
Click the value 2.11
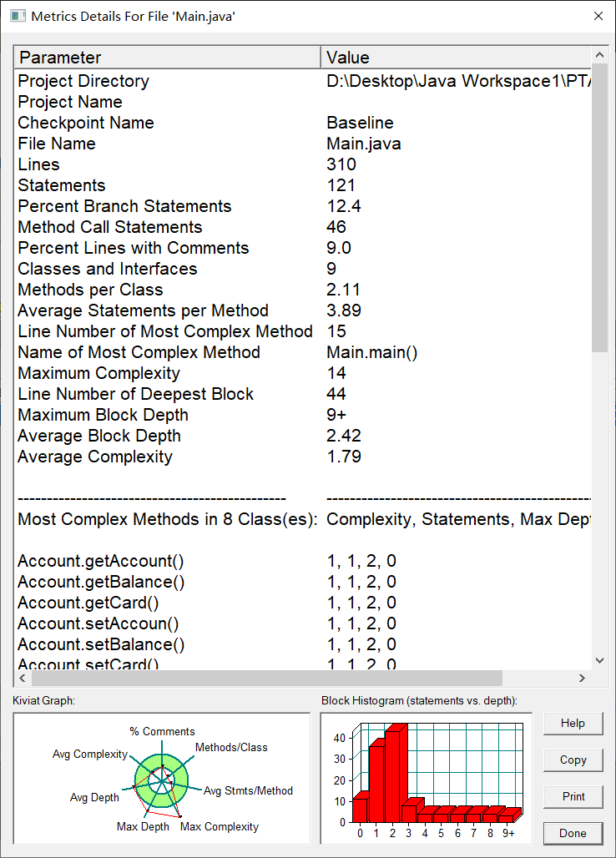click(x=344, y=290)
